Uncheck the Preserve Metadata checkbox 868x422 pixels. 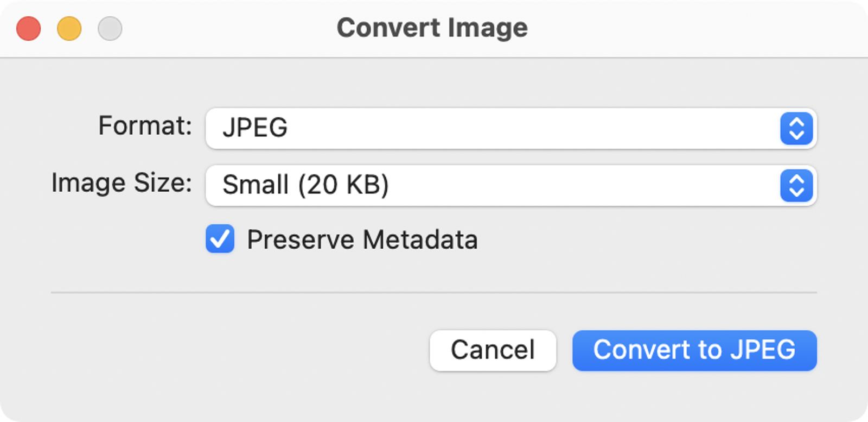220,239
